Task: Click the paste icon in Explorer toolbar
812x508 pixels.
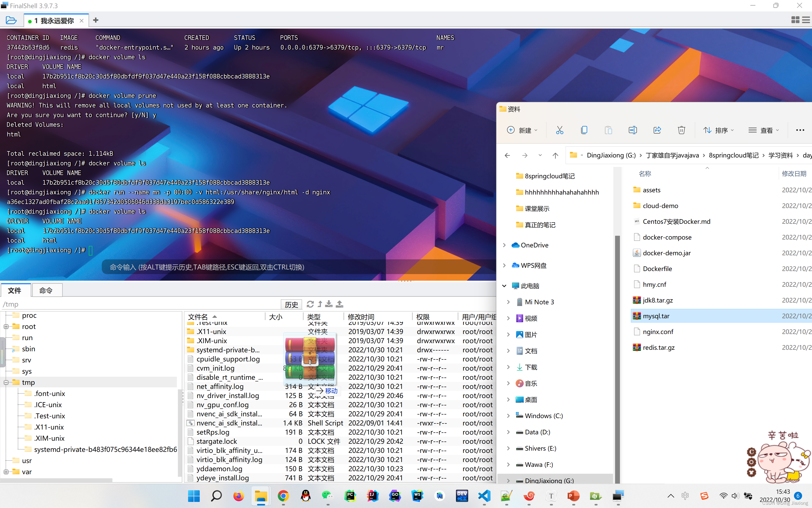Action: tap(608, 130)
